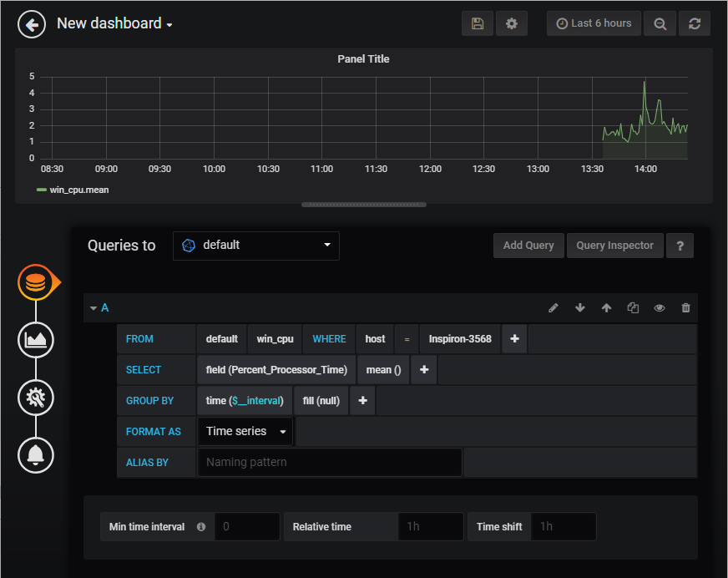Screen dimensions: 728x578
Task: Add a GROUP BY option plus button
Action: pyautogui.click(x=362, y=401)
